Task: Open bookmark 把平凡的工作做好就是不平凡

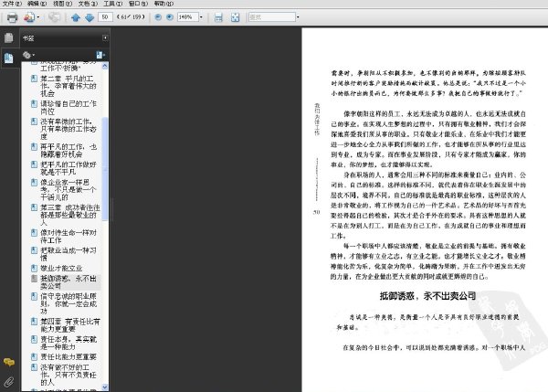Action: [68, 168]
